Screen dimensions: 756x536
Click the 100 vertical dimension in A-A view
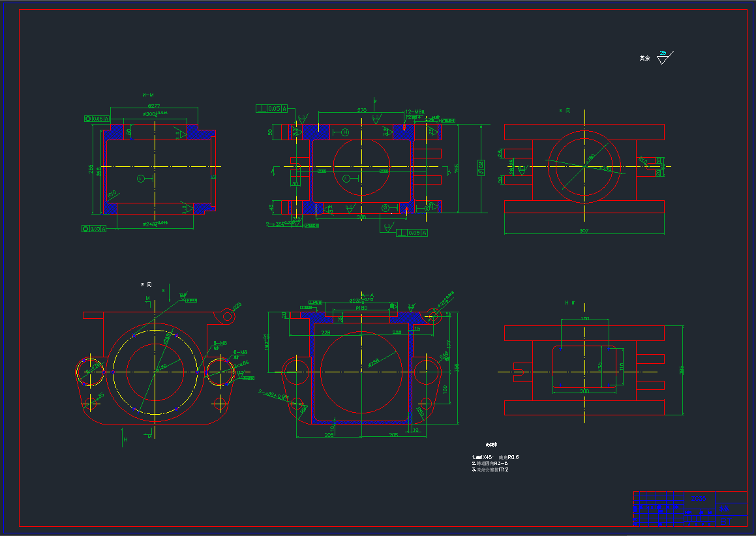[445, 389]
